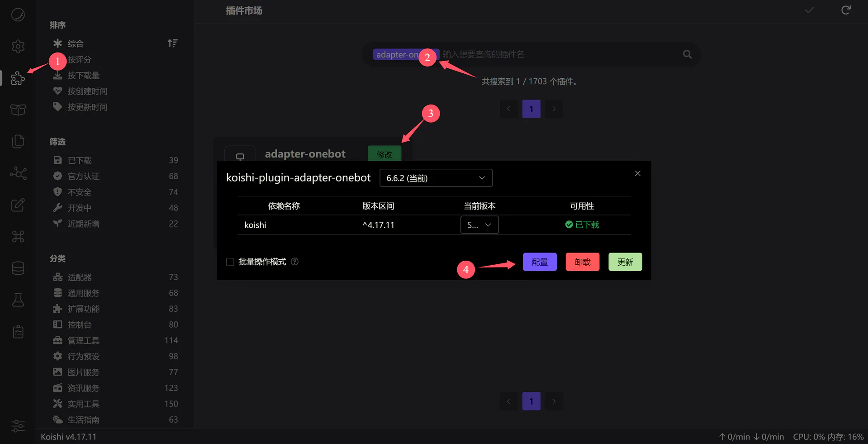Open the graph network icon in sidebar
Screen dimensions: 868x444
coord(18,173)
